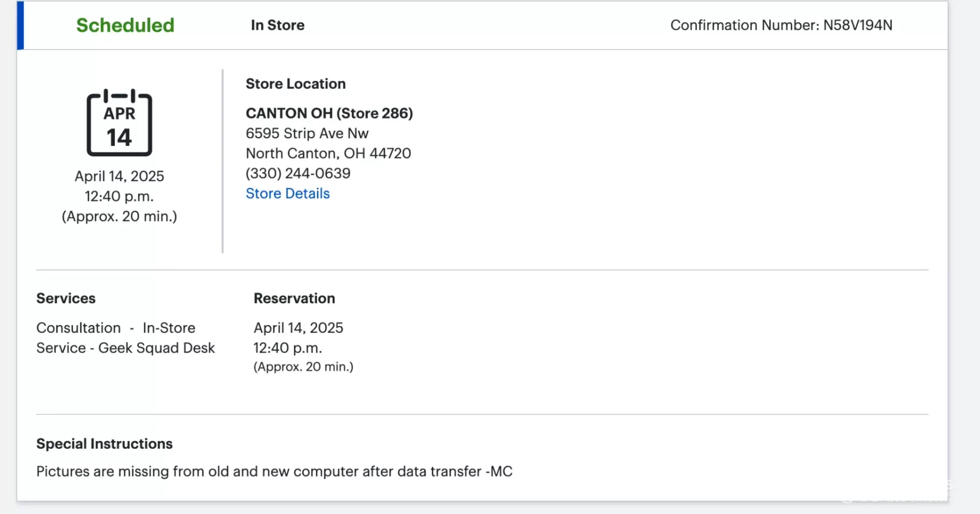Image resolution: width=980 pixels, height=514 pixels.
Task: Click the store phone number (330) 244-0639
Action: tap(298, 173)
